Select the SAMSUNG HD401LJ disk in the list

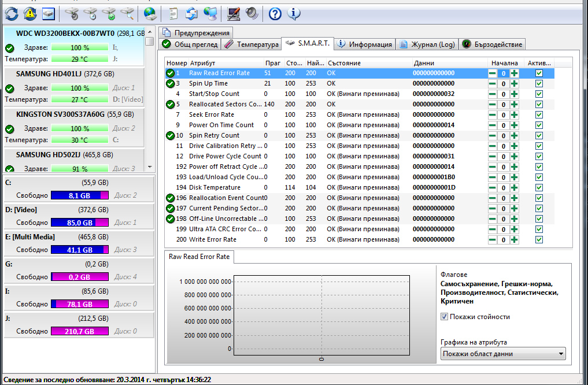coord(74,86)
